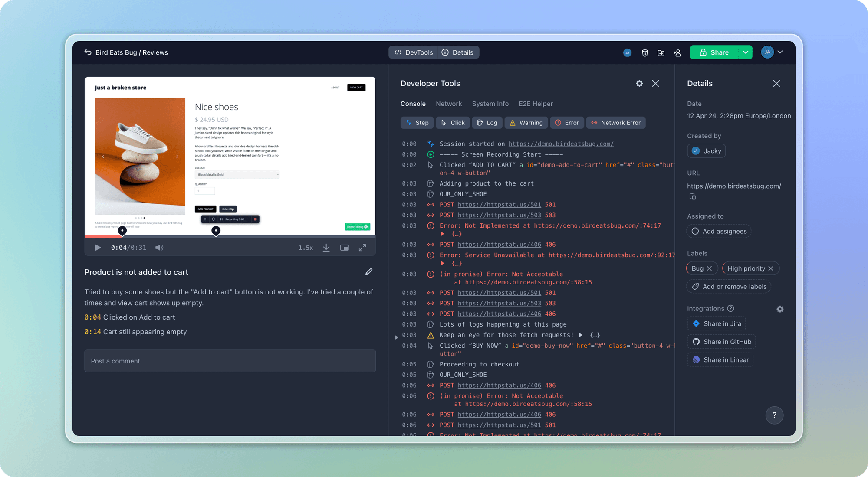Share this bug in GitHub

pyautogui.click(x=721, y=341)
